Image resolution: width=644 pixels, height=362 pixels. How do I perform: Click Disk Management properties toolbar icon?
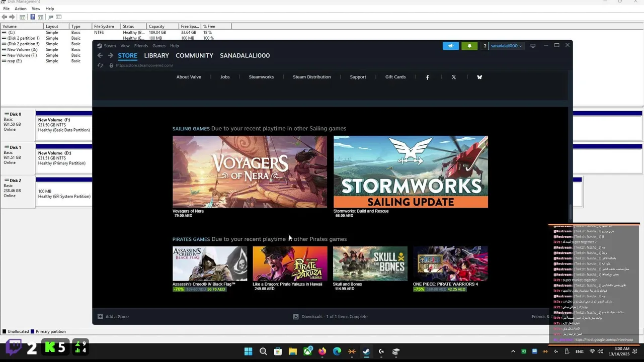[58, 17]
